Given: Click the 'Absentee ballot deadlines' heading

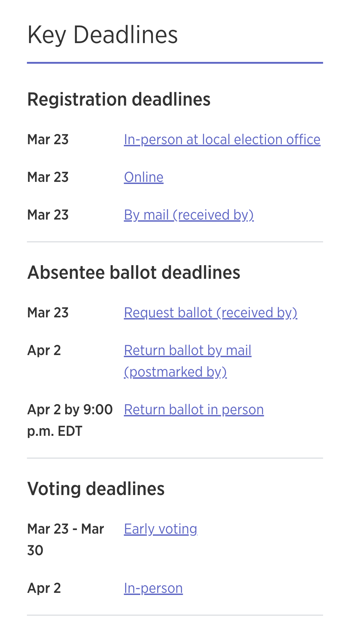Looking at the screenshot, I should pos(134,272).
